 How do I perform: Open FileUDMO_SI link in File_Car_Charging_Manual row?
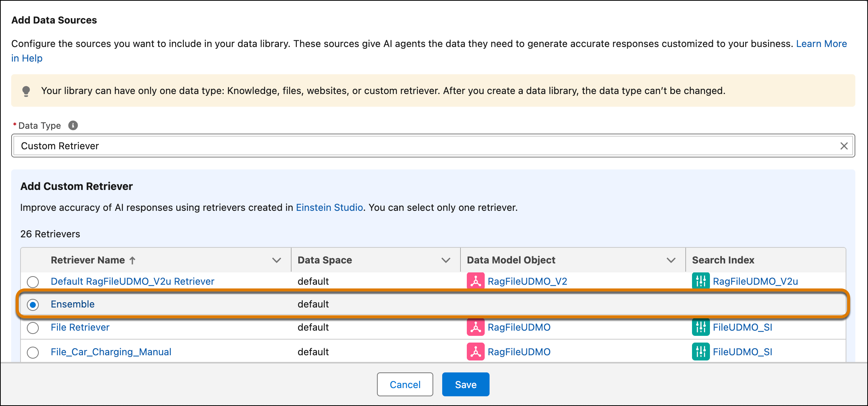[x=743, y=352]
